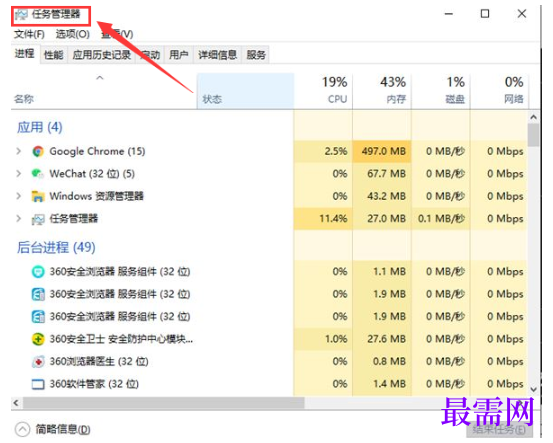Click the 1.1 MB memory cell
Image resolution: width=553 pixels, height=443 pixels.
(382, 272)
